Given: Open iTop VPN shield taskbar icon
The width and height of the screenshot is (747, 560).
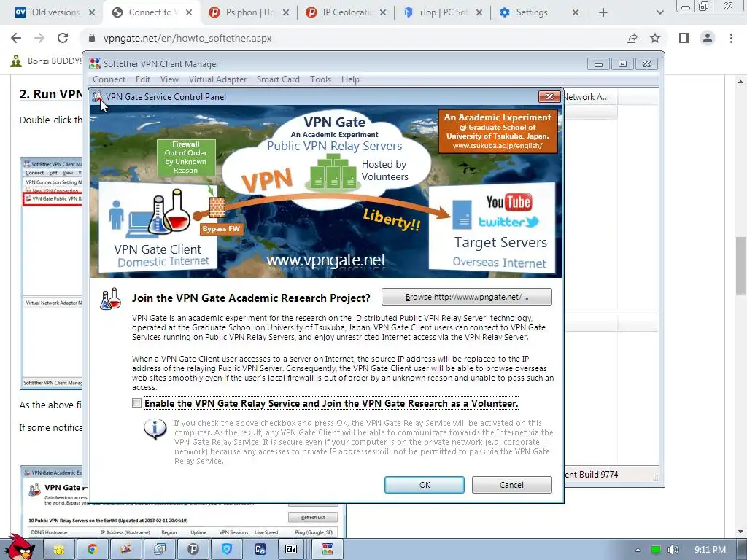Looking at the screenshot, I should (x=227, y=550).
